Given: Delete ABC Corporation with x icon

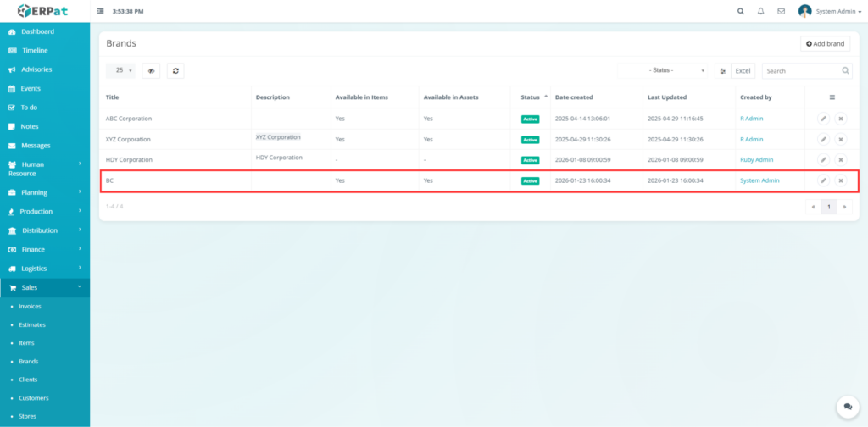Looking at the screenshot, I should pos(841,119).
